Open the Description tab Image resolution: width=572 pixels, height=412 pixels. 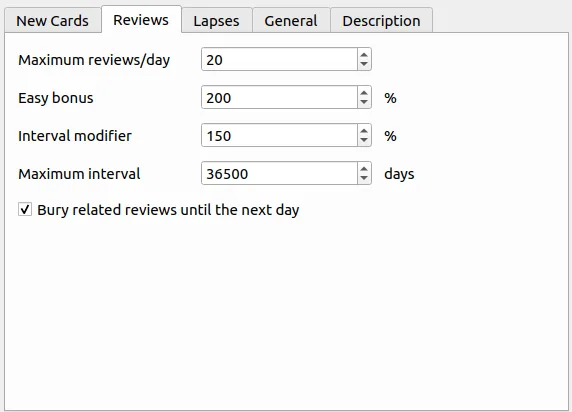382,20
